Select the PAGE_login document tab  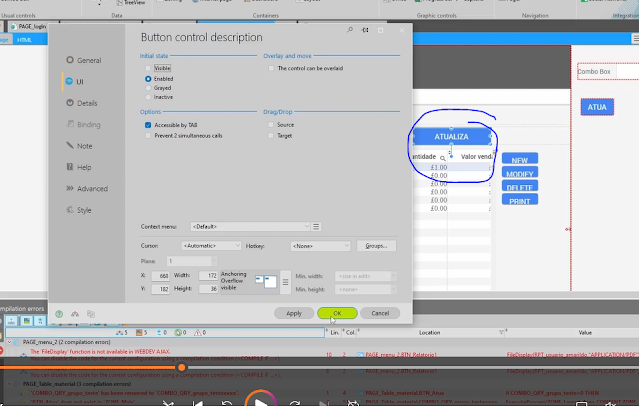click(x=29, y=26)
